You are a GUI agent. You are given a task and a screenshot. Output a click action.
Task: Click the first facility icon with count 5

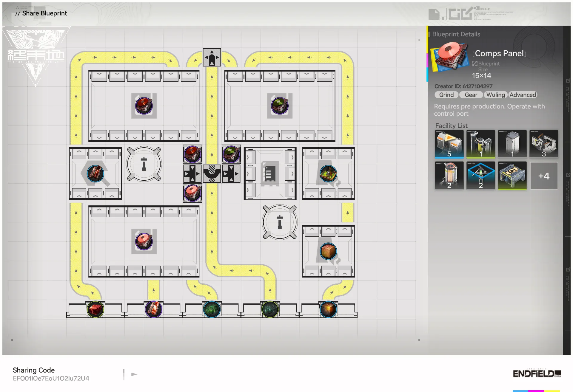449,144
